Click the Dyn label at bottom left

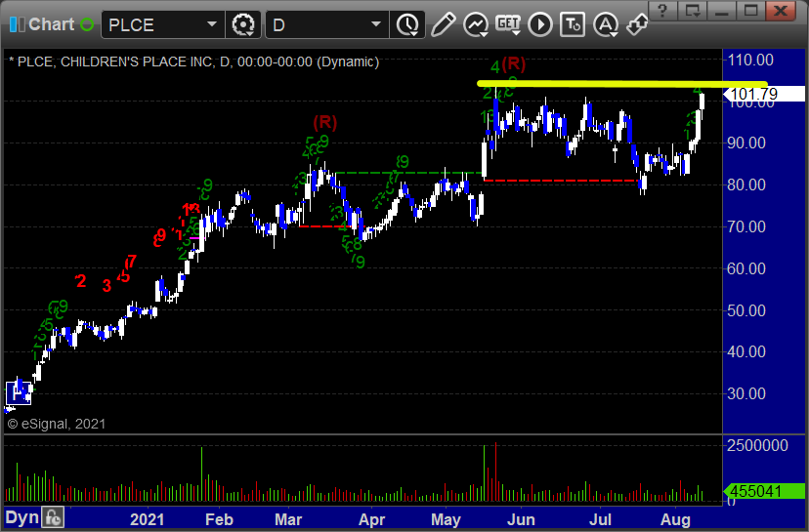point(21,517)
